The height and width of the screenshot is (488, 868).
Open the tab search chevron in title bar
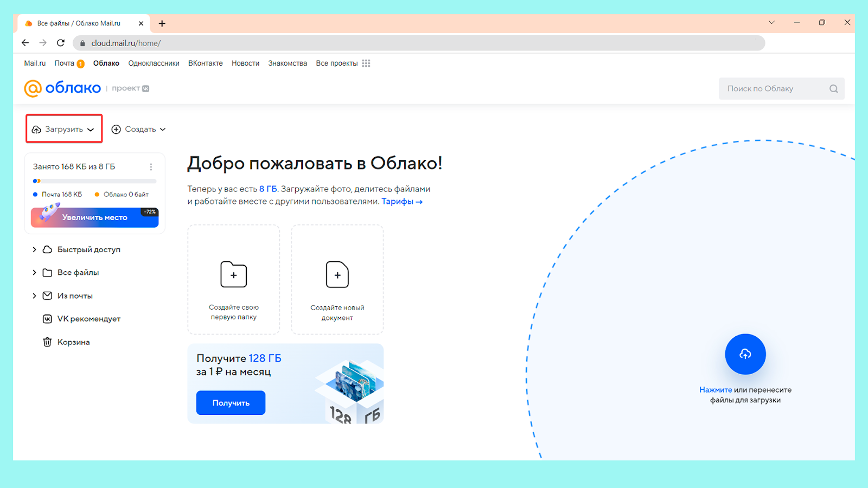point(771,23)
